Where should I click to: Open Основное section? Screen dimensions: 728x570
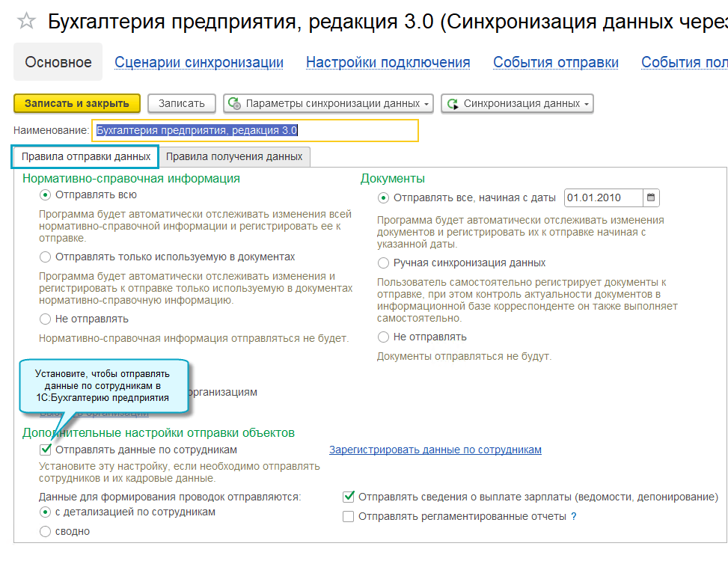[x=58, y=62]
